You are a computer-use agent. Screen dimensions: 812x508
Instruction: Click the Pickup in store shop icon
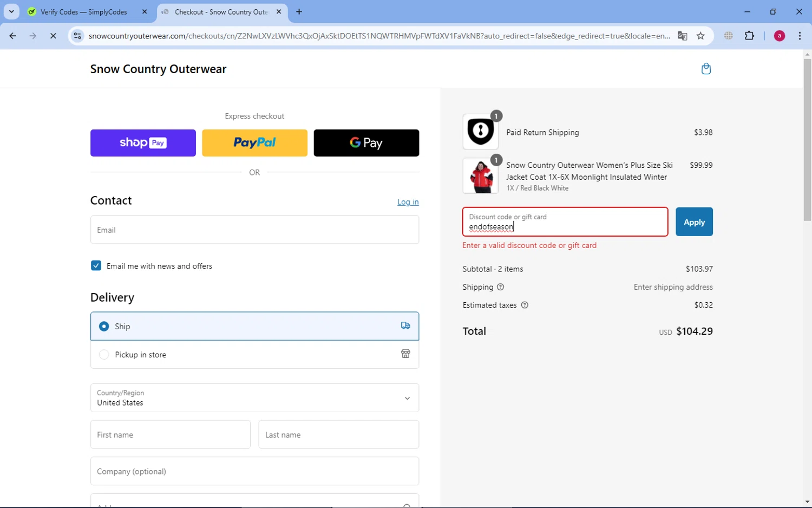click(x=405, y=354)
